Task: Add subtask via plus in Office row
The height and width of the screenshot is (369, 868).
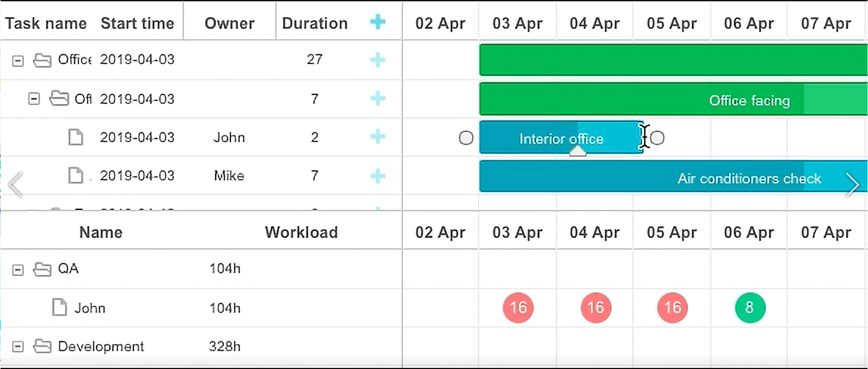Action: click(x=378, y=60)
